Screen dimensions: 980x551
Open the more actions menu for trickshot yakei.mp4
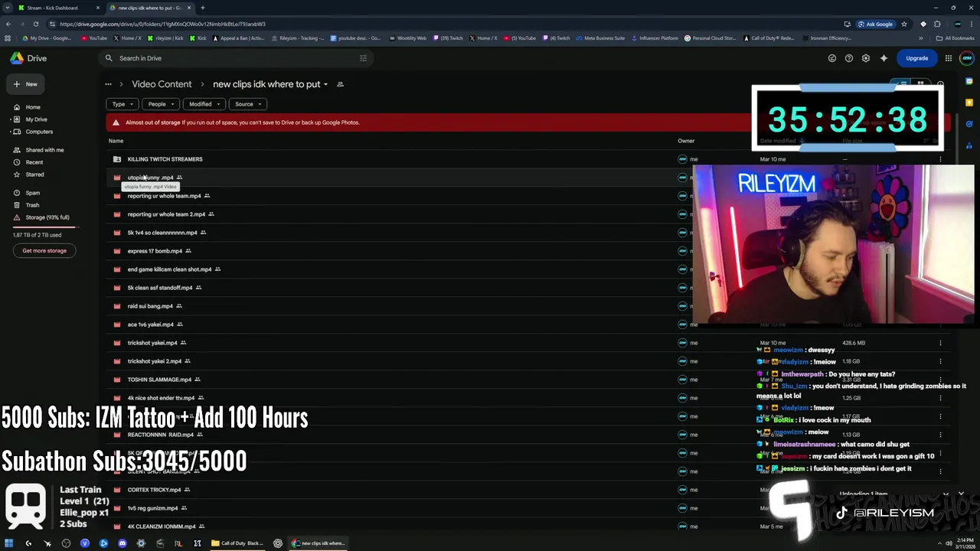tap(940, 343)
